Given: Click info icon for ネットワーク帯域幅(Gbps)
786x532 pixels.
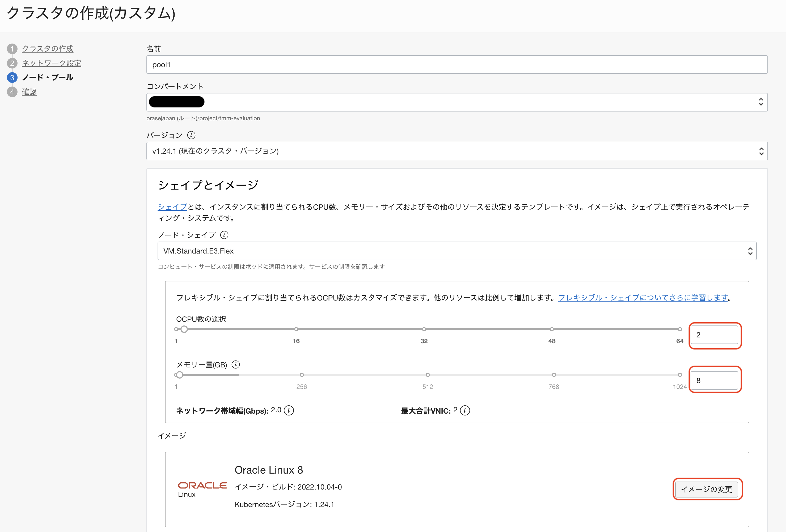Looking at the screenshot, I should click(x=289, y=410).
